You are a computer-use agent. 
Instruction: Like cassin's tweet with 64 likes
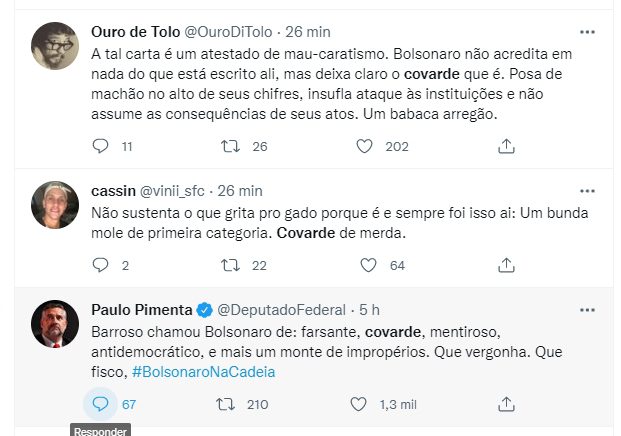coord(367,265)
